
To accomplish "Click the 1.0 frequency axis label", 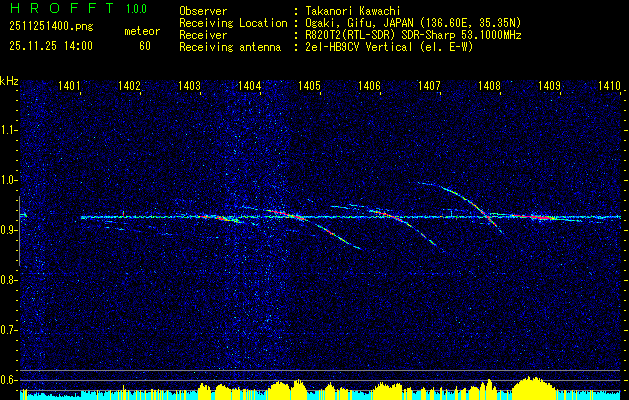I will pyautogui.click(x=8, y=180).
